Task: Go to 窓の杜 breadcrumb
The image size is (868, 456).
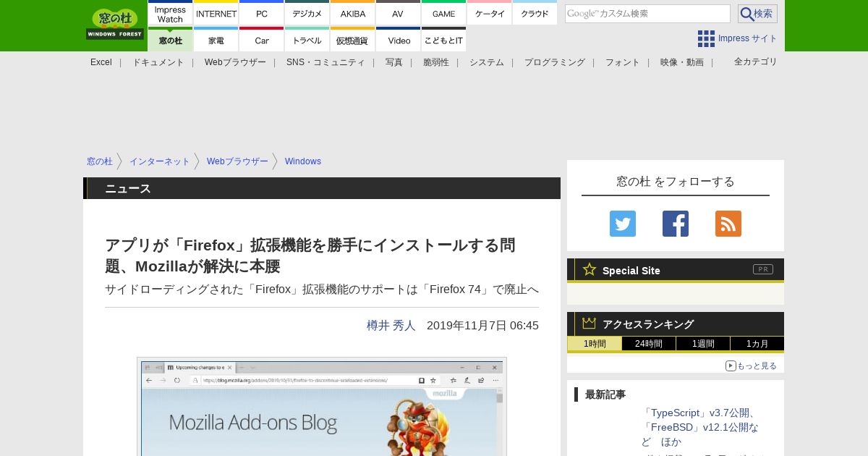Action: tap(100, 161)
